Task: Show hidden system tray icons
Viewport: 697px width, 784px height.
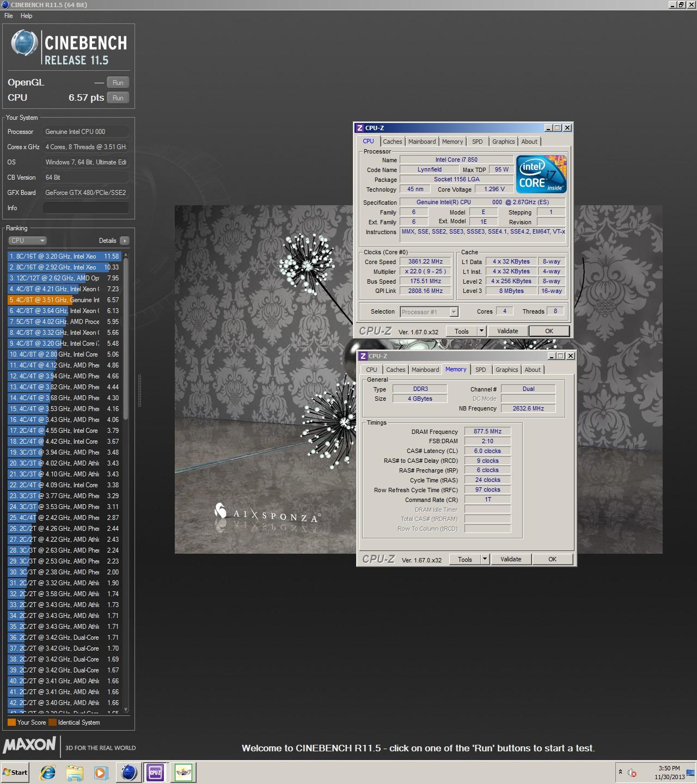Action: click(620, 772)
